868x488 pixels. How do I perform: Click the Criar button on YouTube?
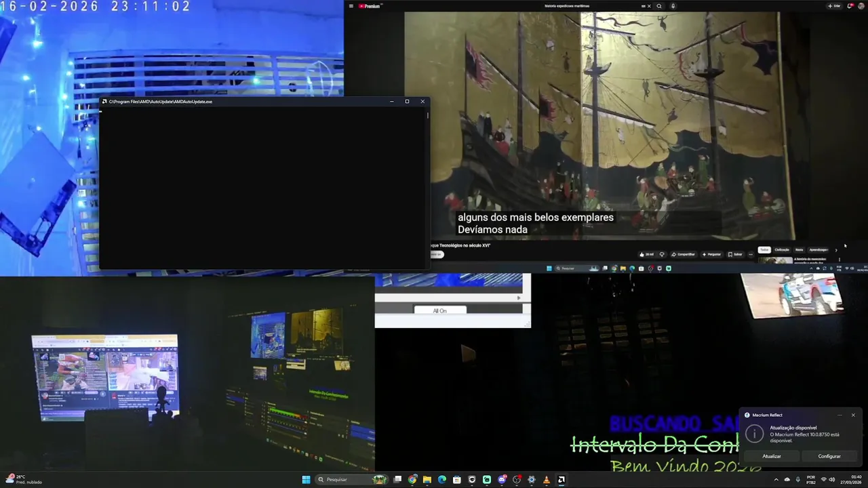tap(834, 6)
